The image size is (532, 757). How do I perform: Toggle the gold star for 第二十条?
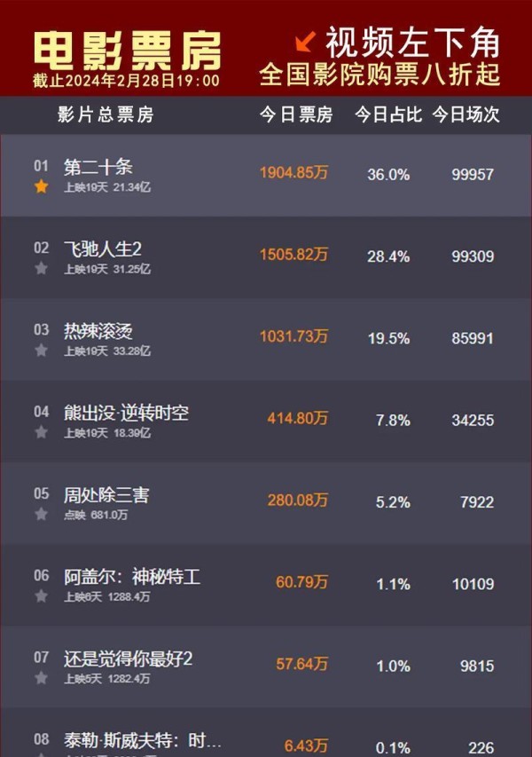[x=42, y=186]
